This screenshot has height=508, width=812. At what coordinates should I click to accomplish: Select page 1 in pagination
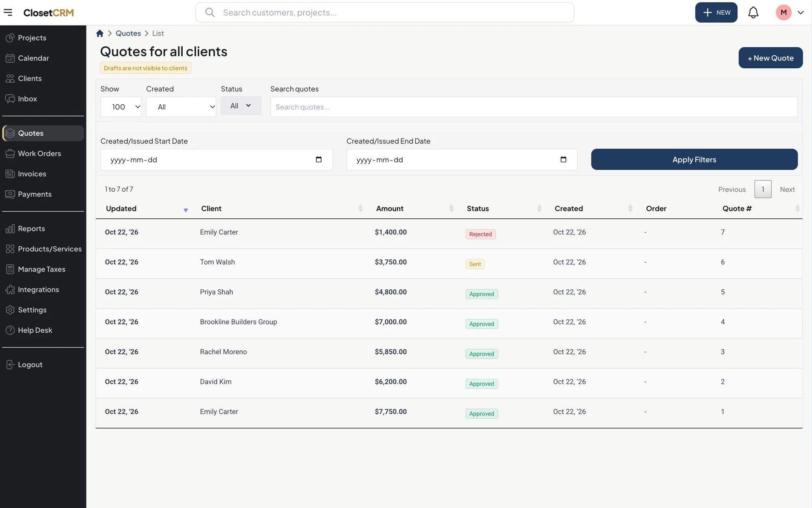point(763,189)
